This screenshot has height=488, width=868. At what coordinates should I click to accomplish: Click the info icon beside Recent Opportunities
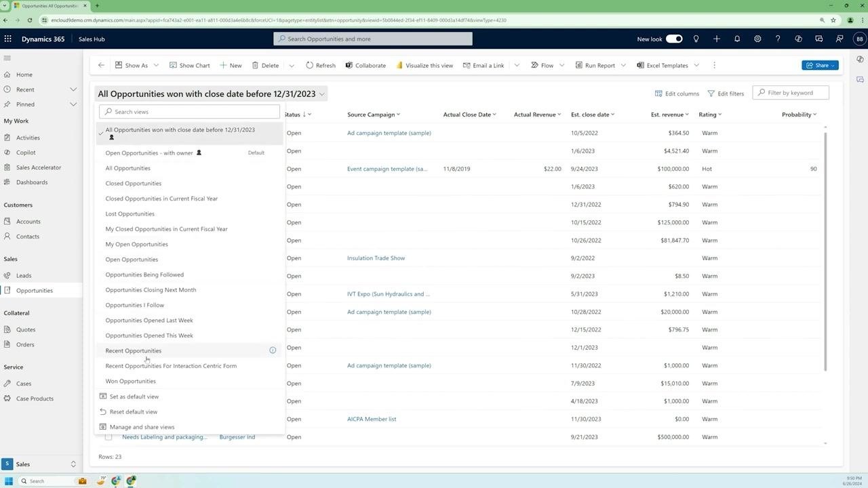click(273, 350)
